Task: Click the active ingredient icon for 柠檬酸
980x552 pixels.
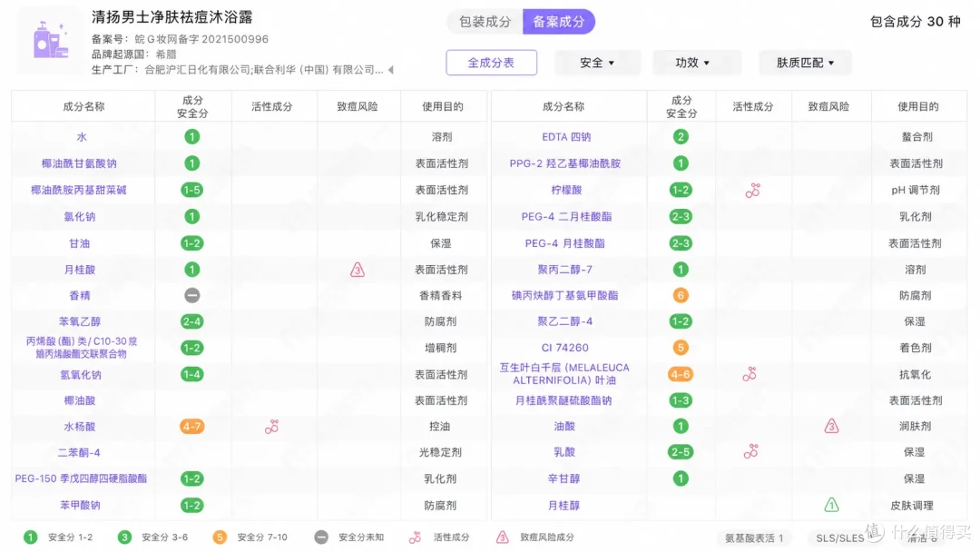Action: tap(752, 191)
